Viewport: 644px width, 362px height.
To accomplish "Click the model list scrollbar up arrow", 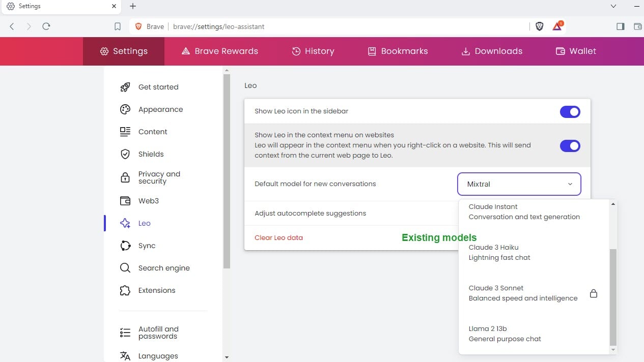I will click(x=613, y=204).
